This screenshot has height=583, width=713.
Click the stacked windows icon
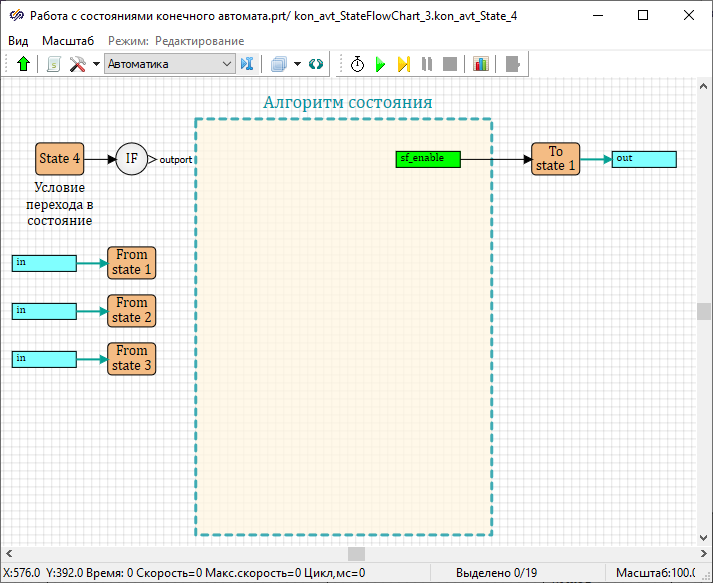pos(279,64)
